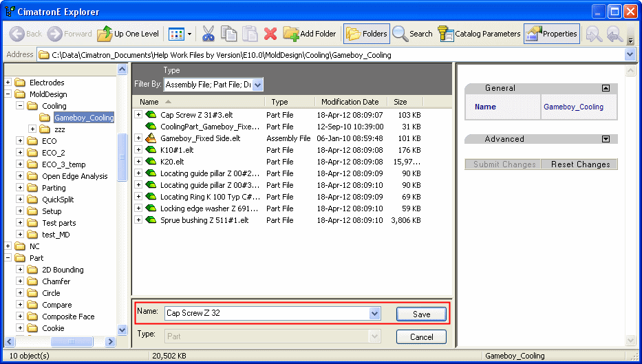
Task: Select Locating Ring K 100 Typ C icon
Action: (x=151, y=197)
